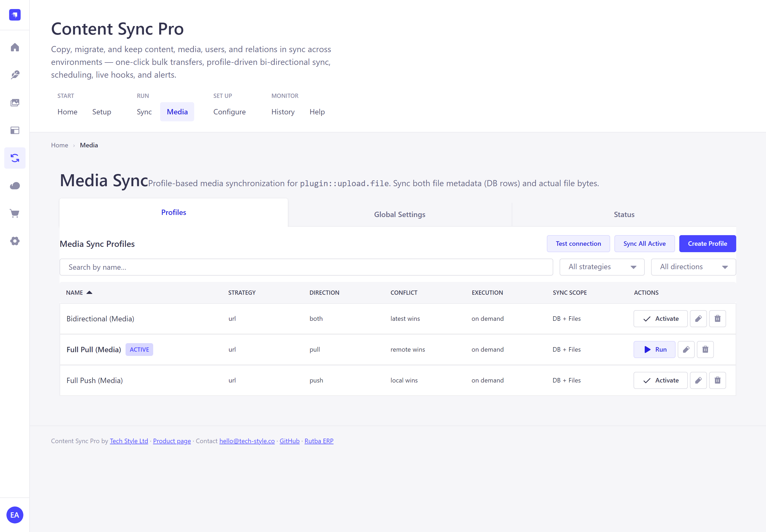Focus the Search by name field
Viewport: 766px width, 532px height.
click(x=306, y=267)
